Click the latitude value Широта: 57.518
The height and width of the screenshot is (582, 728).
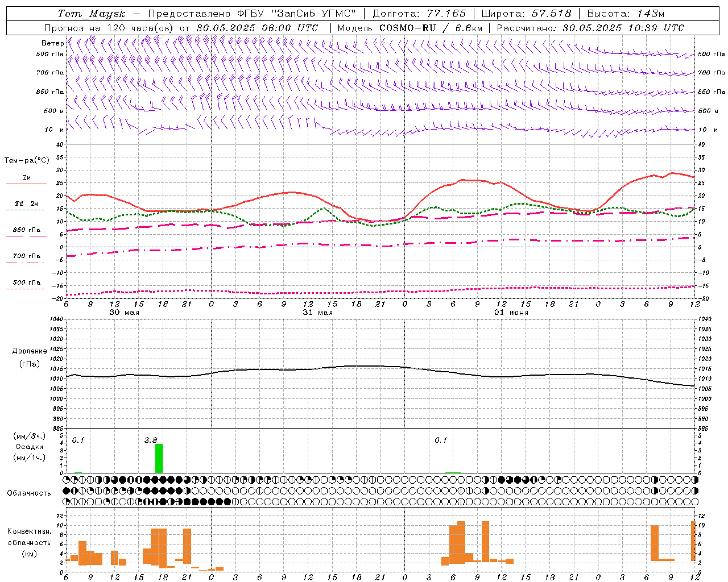point(526,14)
